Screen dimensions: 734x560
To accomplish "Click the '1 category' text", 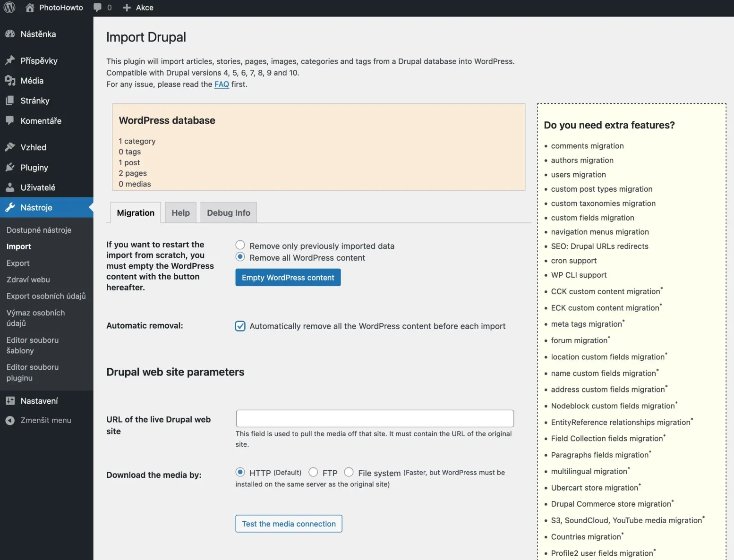I will [x=137, y=141].
